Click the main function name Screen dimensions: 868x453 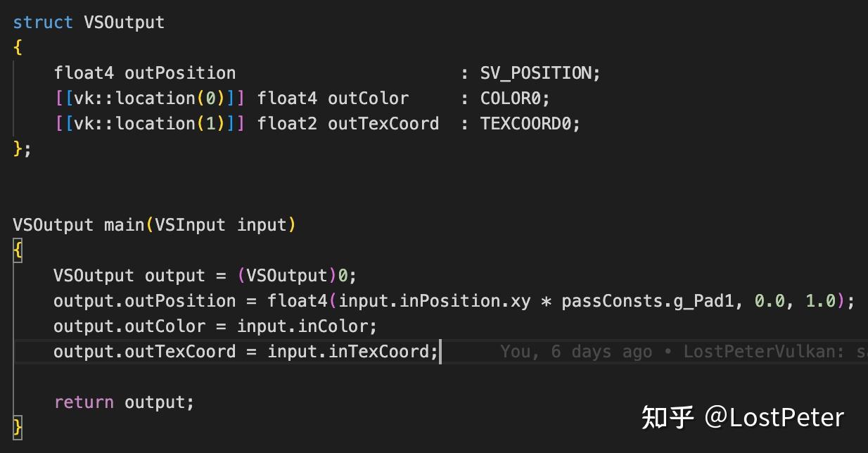tap(124, 225)
